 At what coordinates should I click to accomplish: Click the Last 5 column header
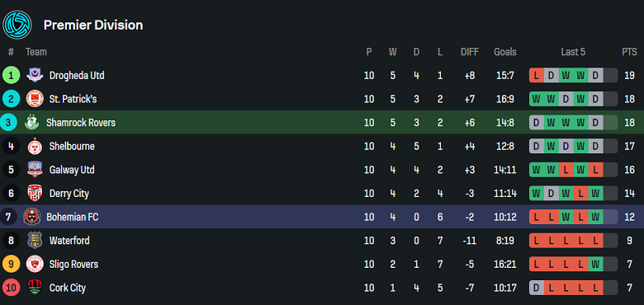(x=573, y=52)
